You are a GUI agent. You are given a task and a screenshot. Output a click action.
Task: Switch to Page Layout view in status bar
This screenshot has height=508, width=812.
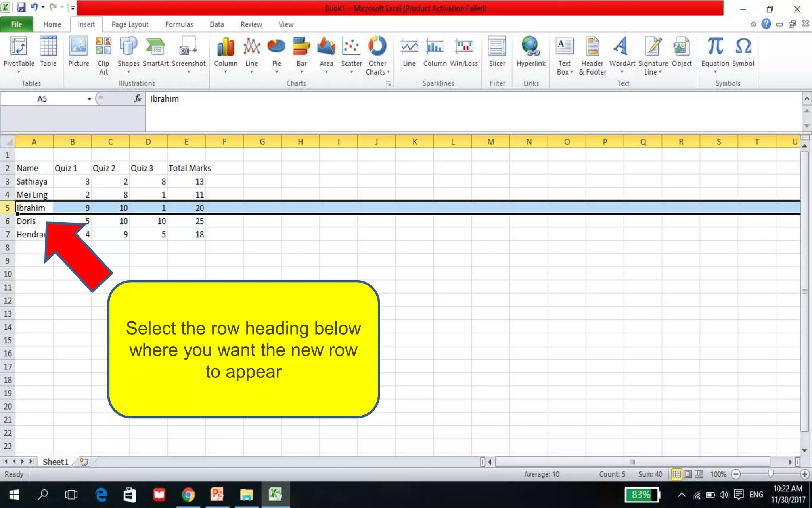[688, 474]
